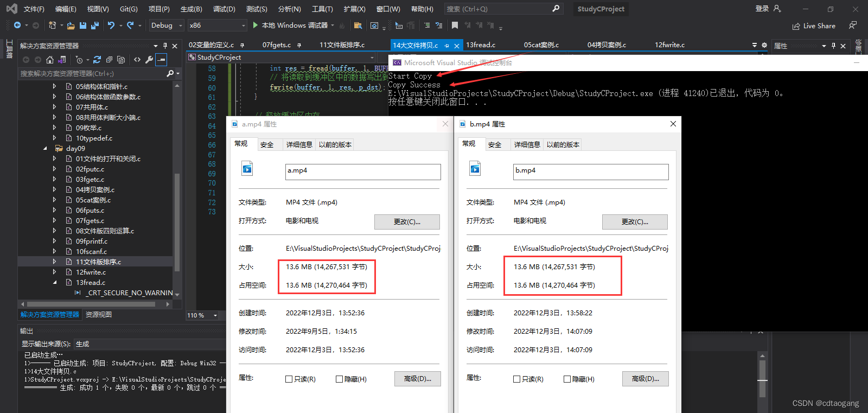Check the hidden checkbox in b.mp4 properties
Screen dimensions: 868x413
click(x=567, y=379)
